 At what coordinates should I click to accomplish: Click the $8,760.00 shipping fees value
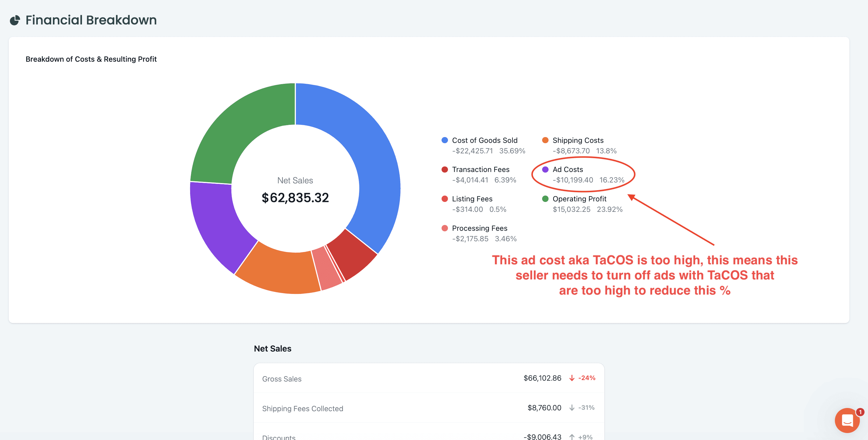[544, 408]
